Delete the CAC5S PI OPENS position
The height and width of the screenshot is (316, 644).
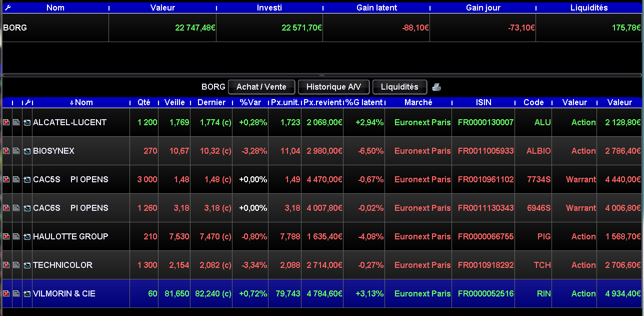(6, 179)
